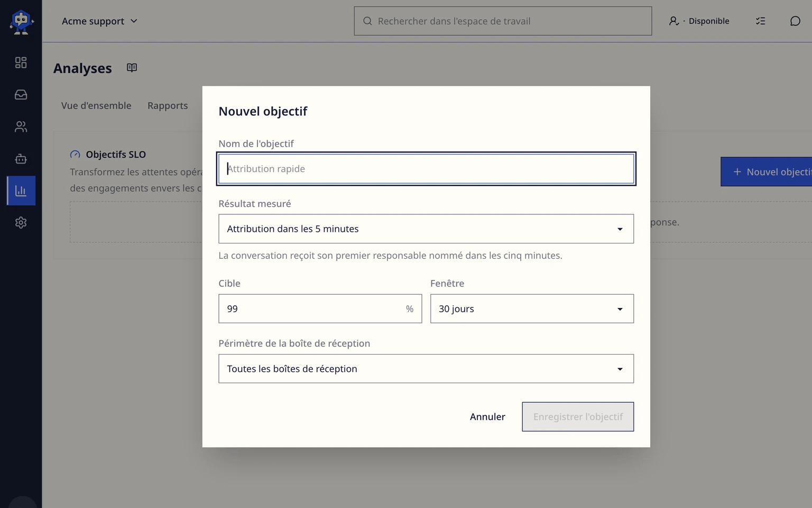
Task: Click the Analyses page heading
Action: pos(82,68)
